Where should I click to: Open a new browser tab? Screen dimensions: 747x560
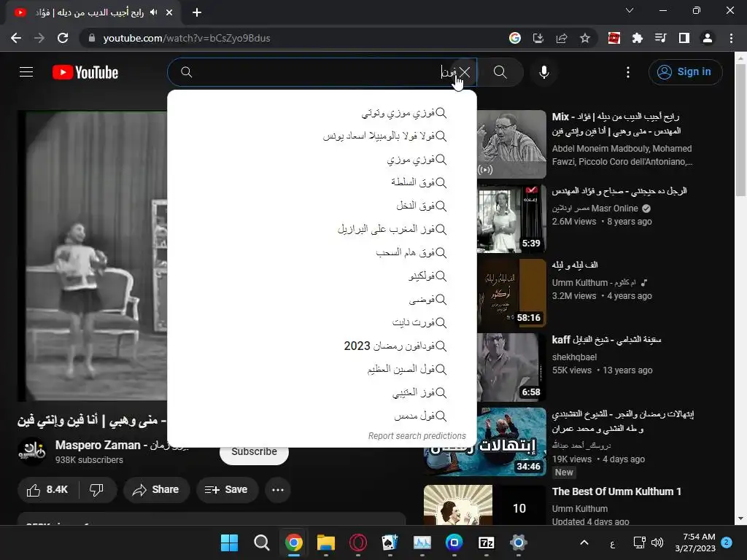click(197, 12)
